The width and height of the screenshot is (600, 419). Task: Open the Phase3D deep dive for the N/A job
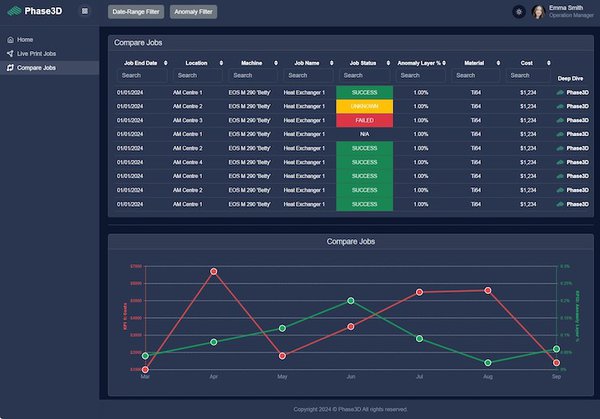tap(572, 134)
